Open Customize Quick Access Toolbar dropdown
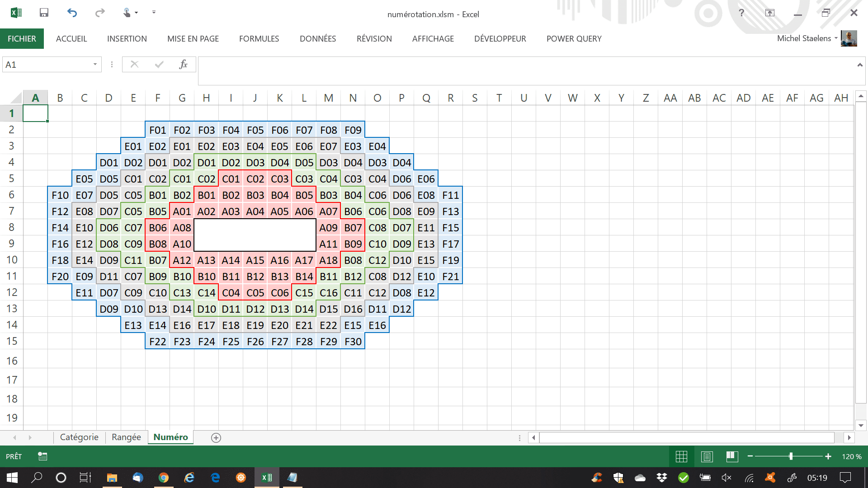This screenshot has width=868, height=488. (154, 12)
